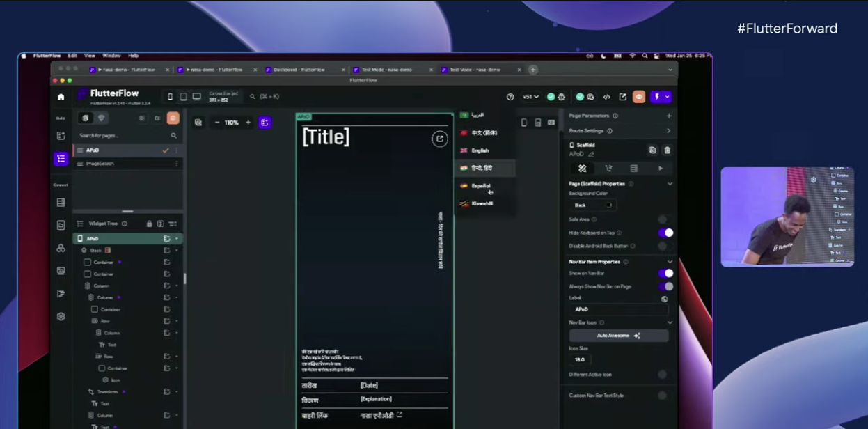The width and height of the screenshot is (868, 429).
Task: Select the phone canvas size icon
Action: [x=171, y=97]
